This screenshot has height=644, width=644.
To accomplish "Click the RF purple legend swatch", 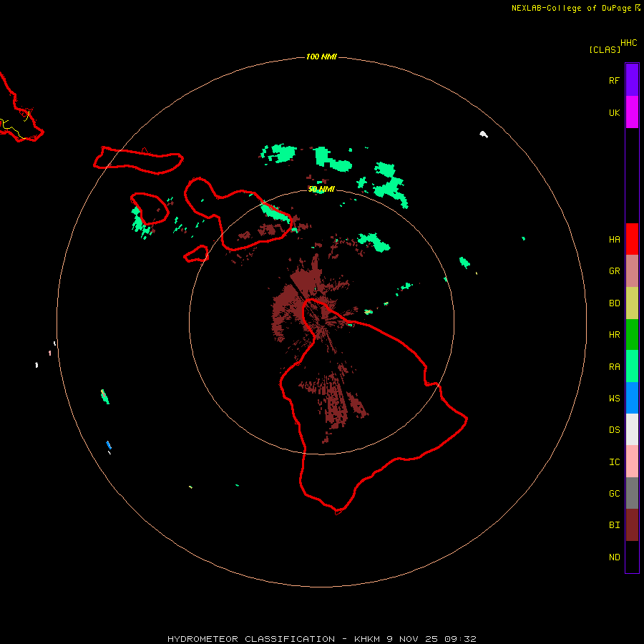I will pos(632,80).
